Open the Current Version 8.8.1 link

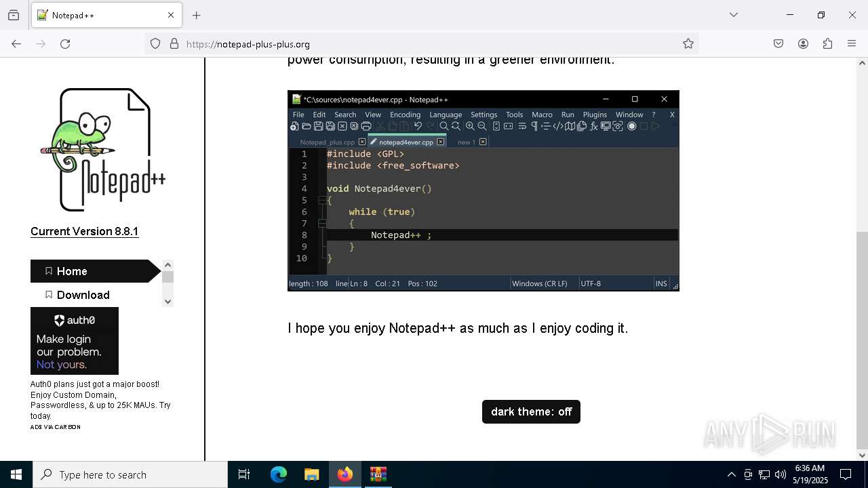(84, 231)
